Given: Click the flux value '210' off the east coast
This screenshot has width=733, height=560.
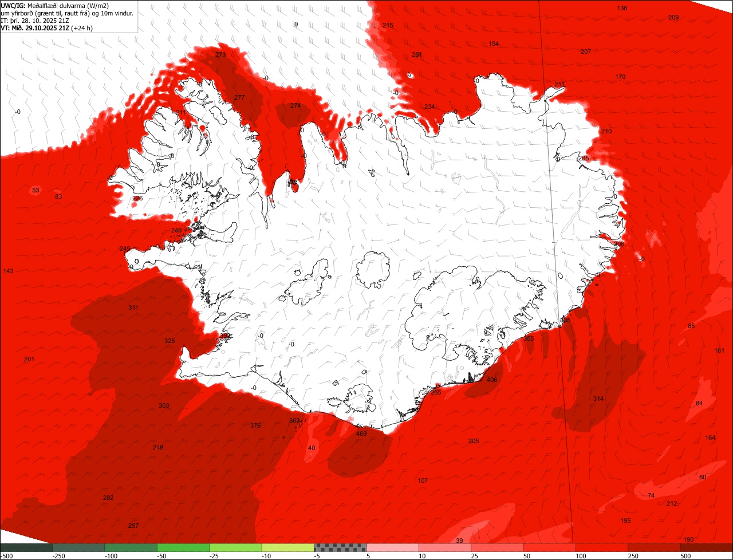Looking at the screenshot, I should tap(606, 131).
